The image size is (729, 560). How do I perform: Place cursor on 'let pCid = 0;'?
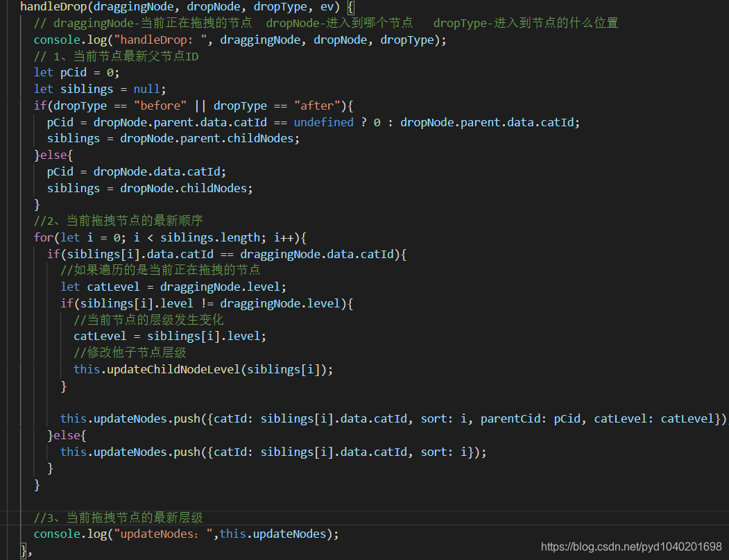77,73
